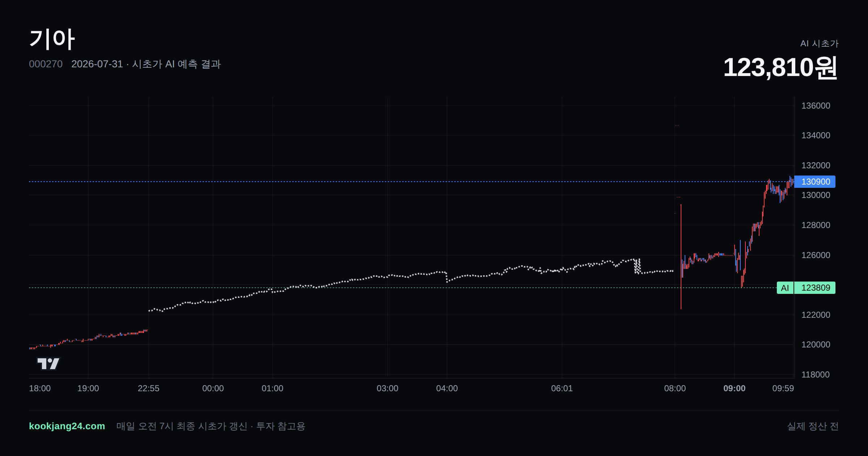
Task: Click the bold 09:00 time axis label
Action: click(735, 388)
